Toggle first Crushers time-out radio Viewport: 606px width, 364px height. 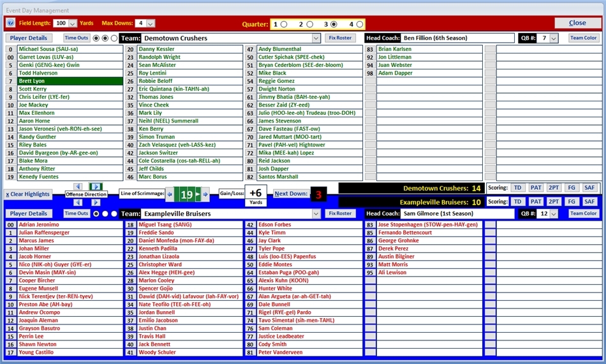pos(96,38)
